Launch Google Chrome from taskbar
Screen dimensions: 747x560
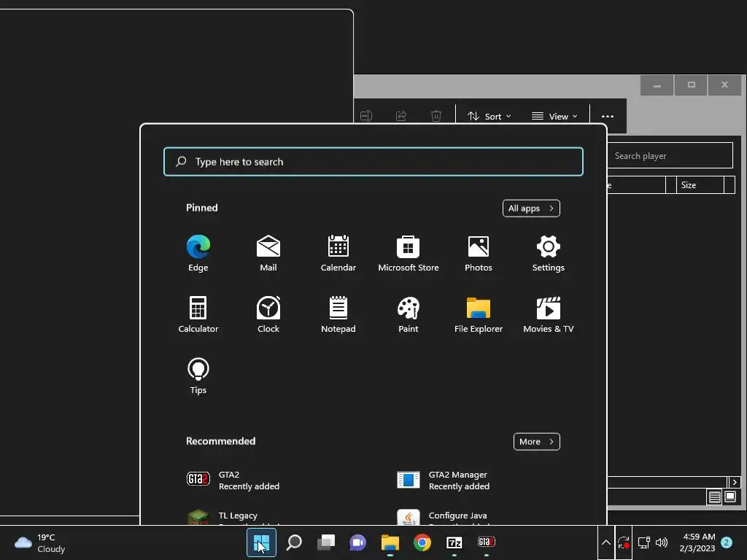(x=422, y=542)
